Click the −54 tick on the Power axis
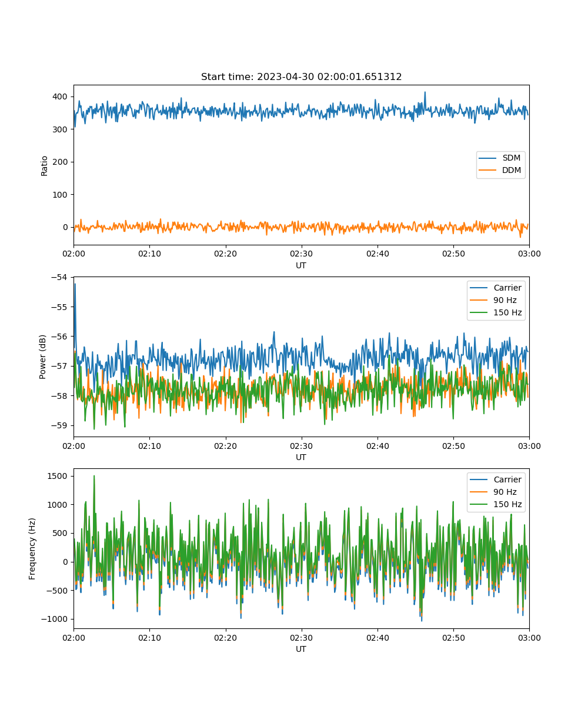Screen dimensions: 588x706 [61, 277]
